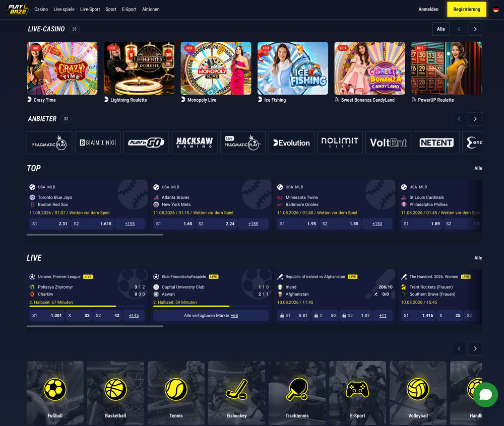This screenshot has height=426, width=504.
Task: Click Alle link in LIVE section
Action: click(x=478, y=258)
